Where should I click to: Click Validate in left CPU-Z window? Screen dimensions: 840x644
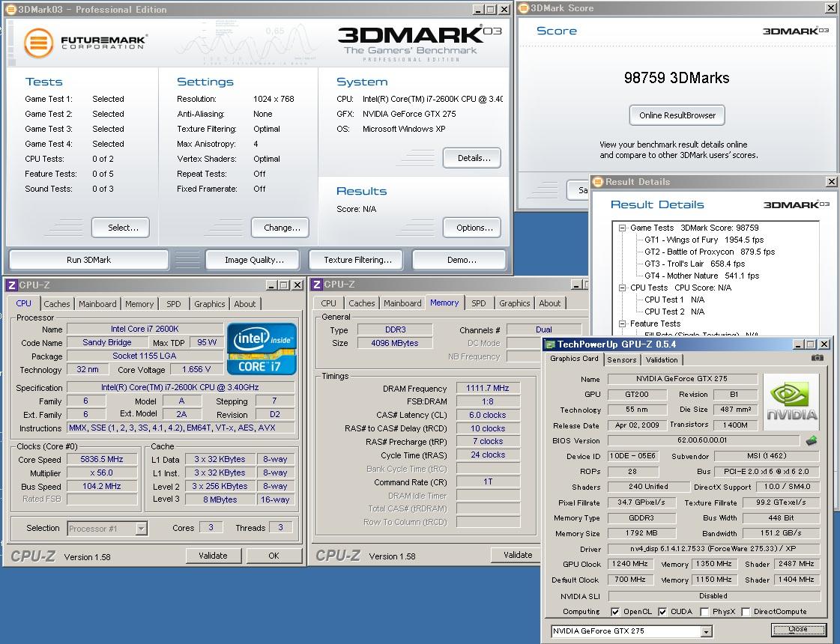(214, 556)
